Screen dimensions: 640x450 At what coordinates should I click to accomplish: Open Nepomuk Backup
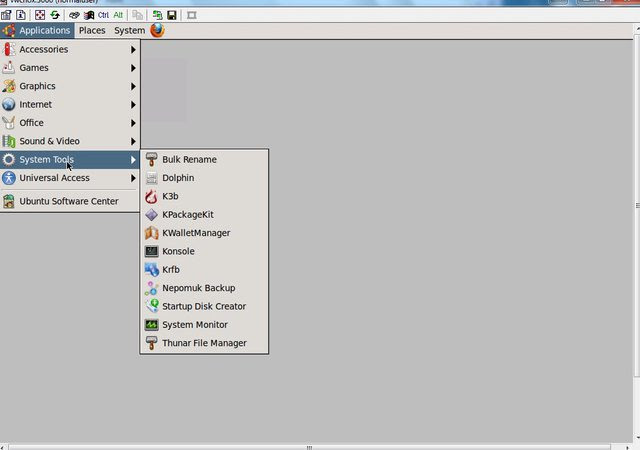(204, 288)
